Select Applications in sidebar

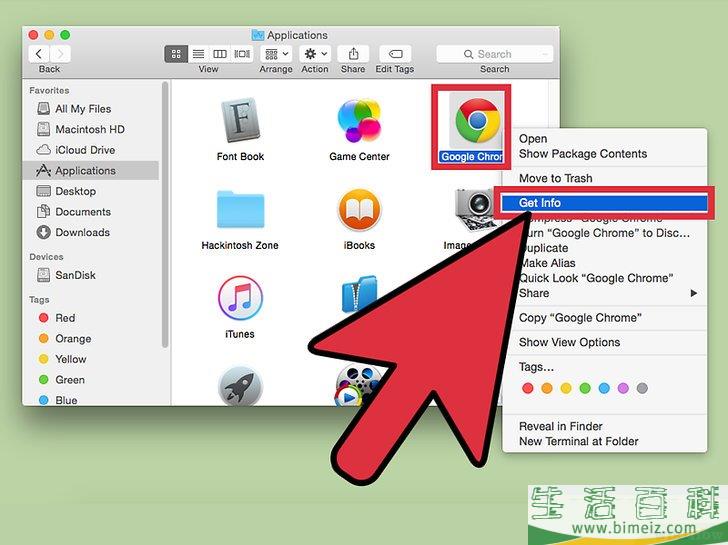[x=91, y=170]
